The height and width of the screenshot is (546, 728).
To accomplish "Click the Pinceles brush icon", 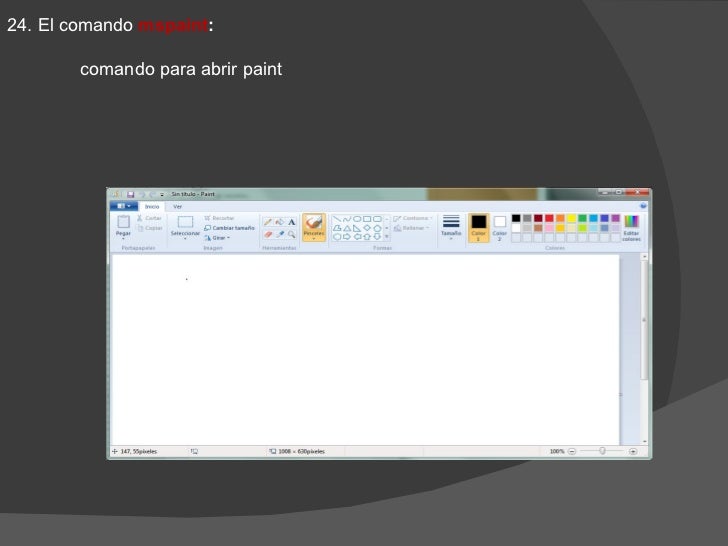I will click(x=314, y=221).
